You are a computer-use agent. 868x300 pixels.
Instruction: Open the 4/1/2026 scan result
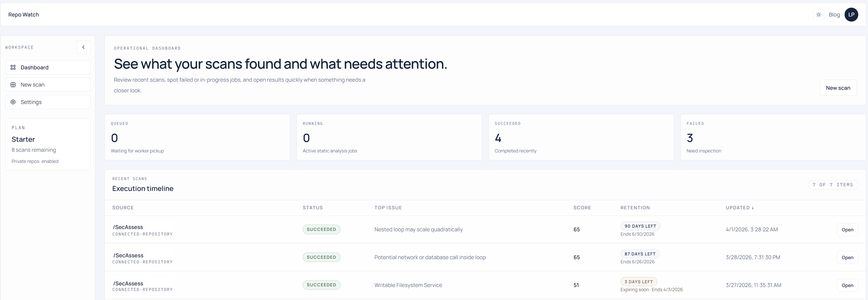(x=847, y=229)
